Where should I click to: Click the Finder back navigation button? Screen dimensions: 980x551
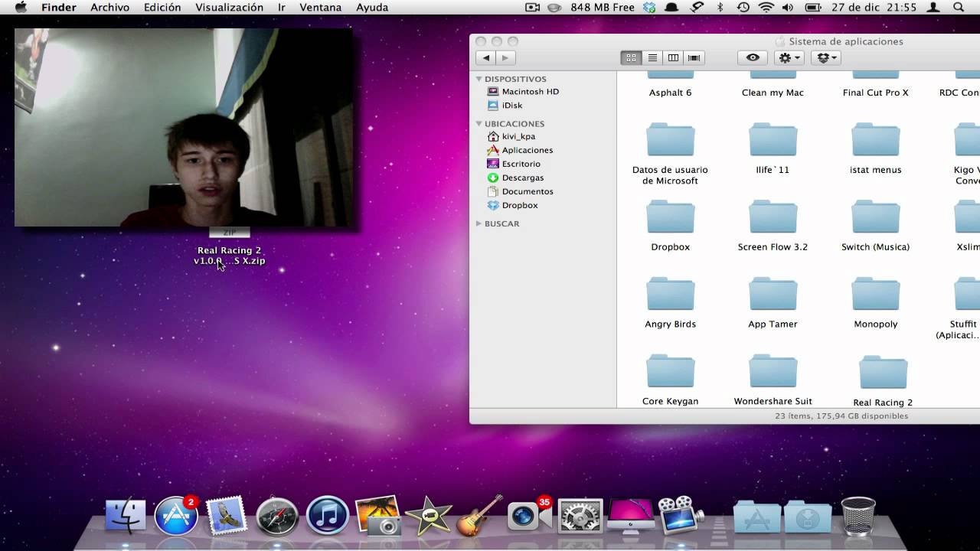point(486,58)
